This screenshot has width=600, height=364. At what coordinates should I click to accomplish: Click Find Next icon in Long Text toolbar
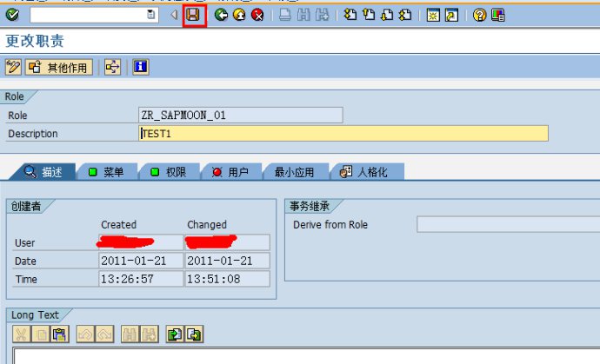pyautogui.click(x=150, y=334)
